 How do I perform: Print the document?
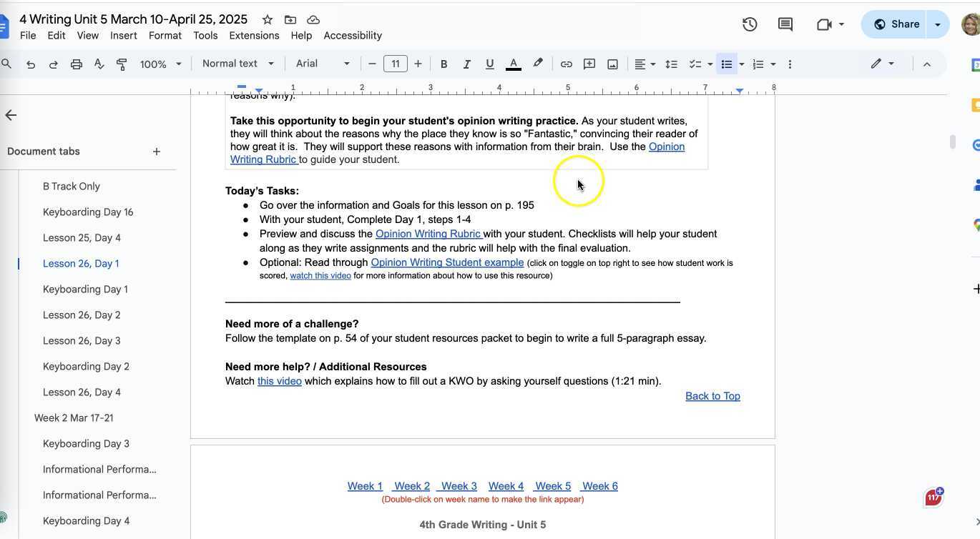76,64
